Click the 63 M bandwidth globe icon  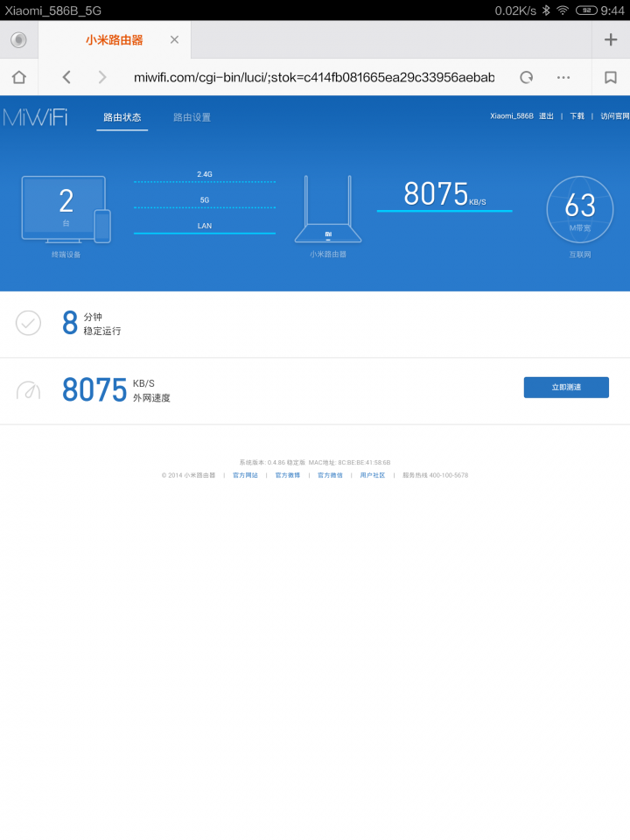point(579,209)
